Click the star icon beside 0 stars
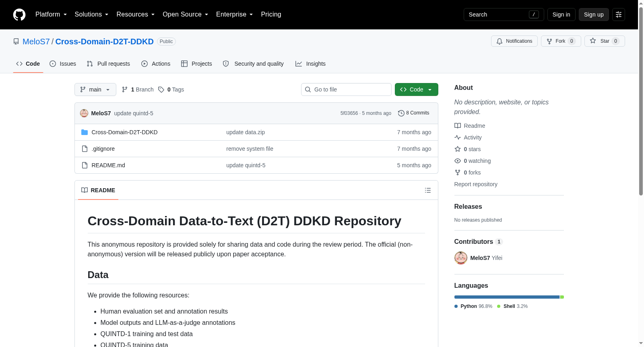Viewport: 644px width, 347px height. click(x=458, y=149)
